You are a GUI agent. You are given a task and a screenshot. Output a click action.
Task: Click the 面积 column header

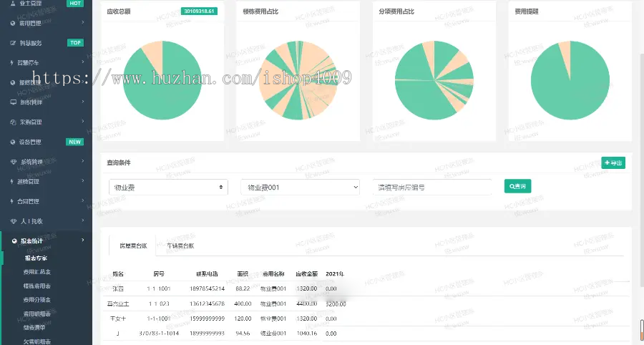[x=243, y=273]
